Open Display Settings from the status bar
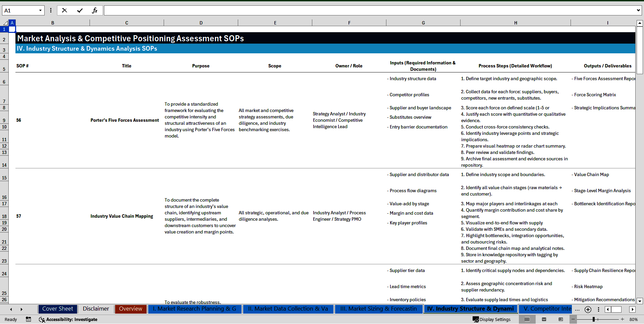 pyautogui.click(x=492, y=319)
